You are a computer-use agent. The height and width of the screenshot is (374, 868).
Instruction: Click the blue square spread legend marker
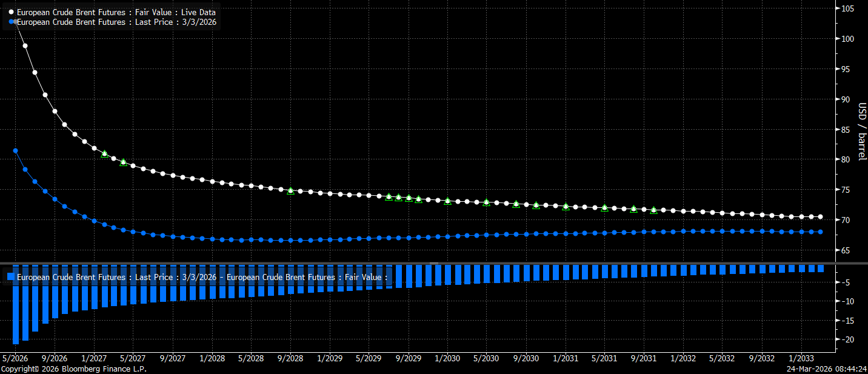(x=11, y=277)
